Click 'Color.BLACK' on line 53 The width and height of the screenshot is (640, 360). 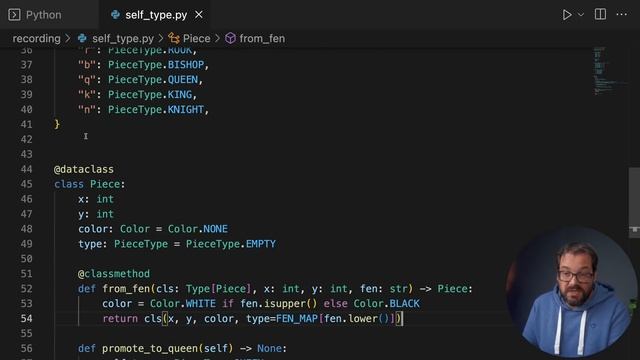pyautogui.click(x=387, y=304)
